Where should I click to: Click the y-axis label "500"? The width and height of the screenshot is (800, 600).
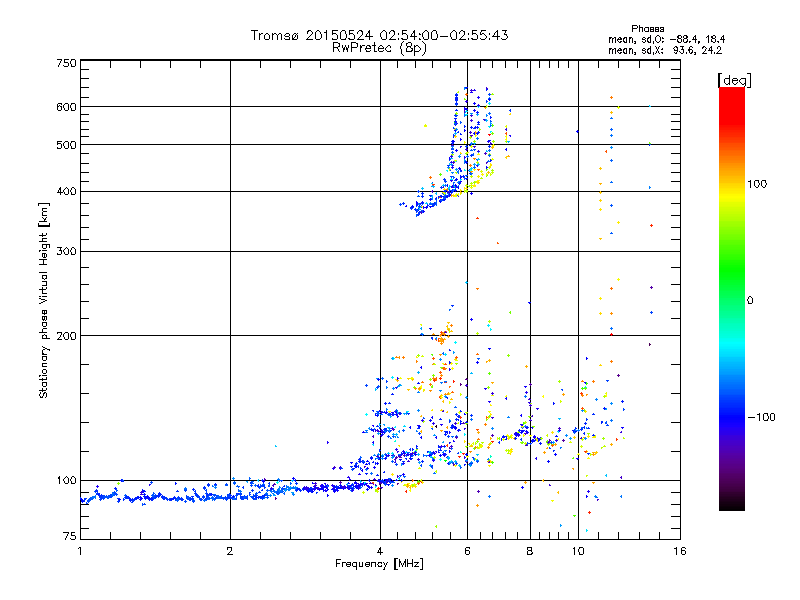coord(67,145)
